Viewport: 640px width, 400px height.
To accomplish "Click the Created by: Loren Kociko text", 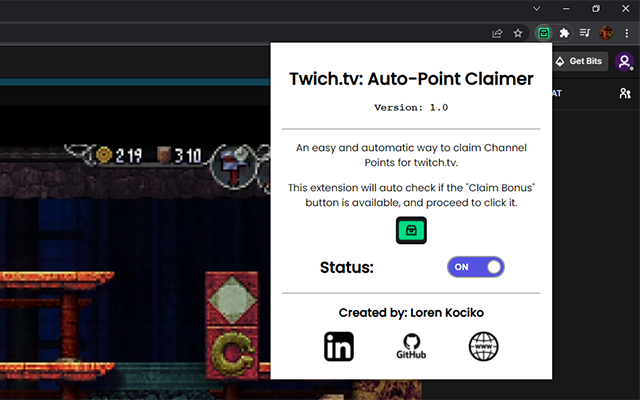I will [411, 313].
